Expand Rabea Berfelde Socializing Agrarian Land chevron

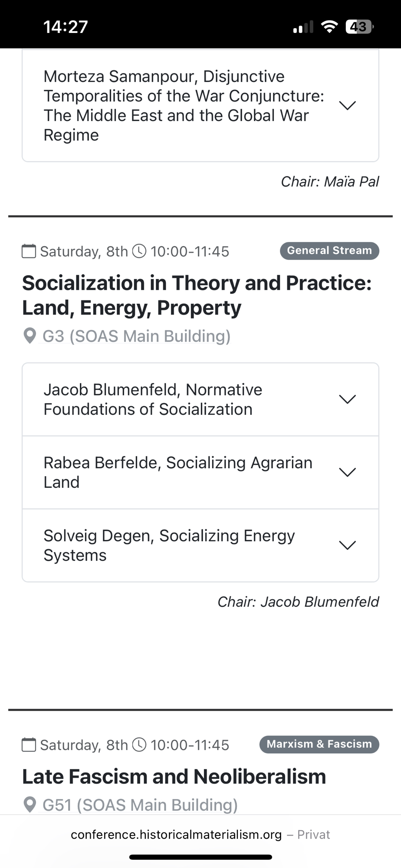[347, 472]
